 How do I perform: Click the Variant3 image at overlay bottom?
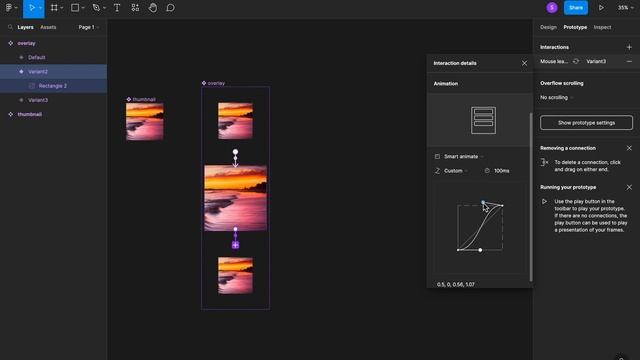point(236,276)
